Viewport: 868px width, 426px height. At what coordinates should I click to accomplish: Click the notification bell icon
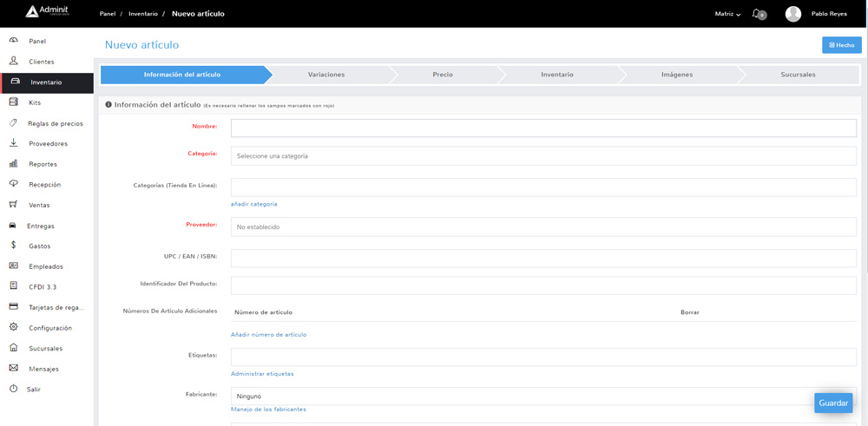[x=757, y=14]
